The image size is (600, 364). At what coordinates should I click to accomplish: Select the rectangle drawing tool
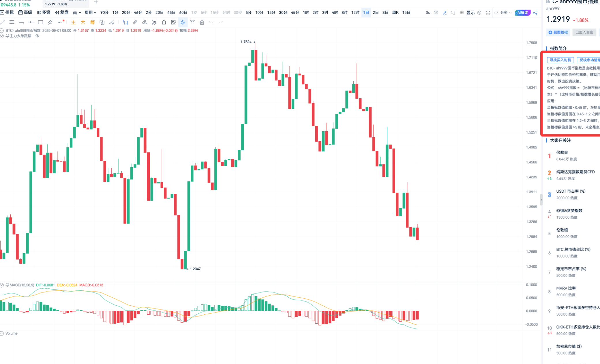click(x=40, y=22)
